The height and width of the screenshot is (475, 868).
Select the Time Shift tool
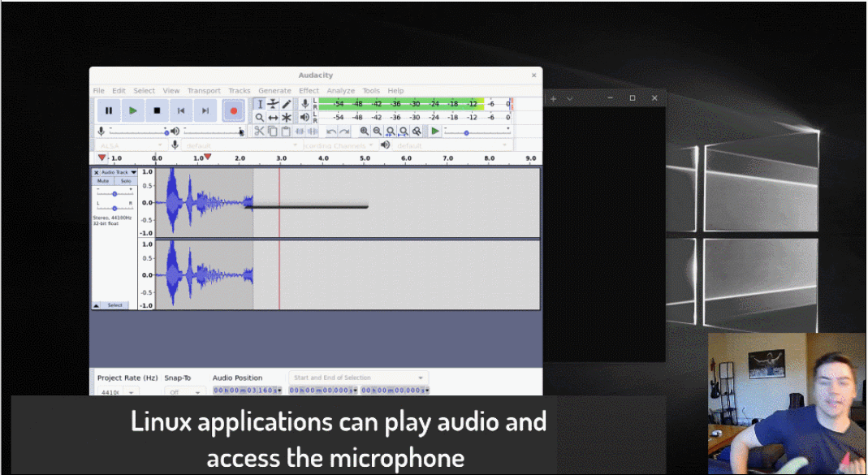[273, 118]
